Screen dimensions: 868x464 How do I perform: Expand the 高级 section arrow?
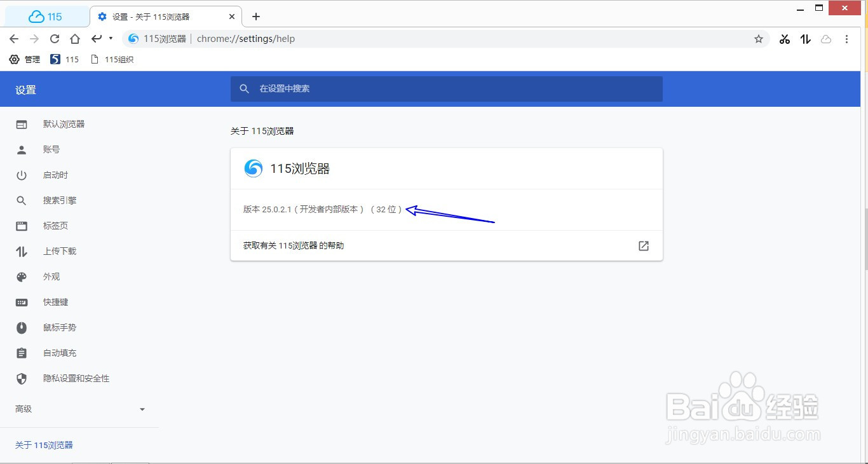coord(142,409)
